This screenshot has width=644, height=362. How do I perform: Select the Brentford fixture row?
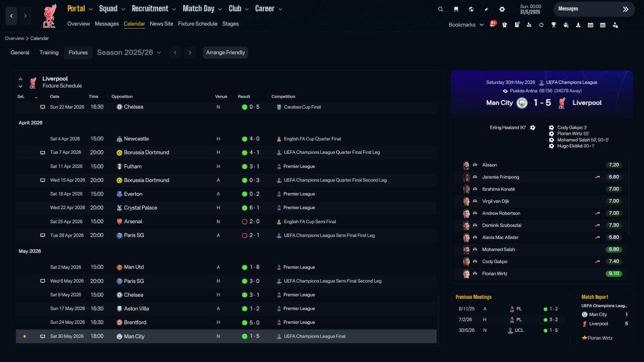tap(226, 322)
